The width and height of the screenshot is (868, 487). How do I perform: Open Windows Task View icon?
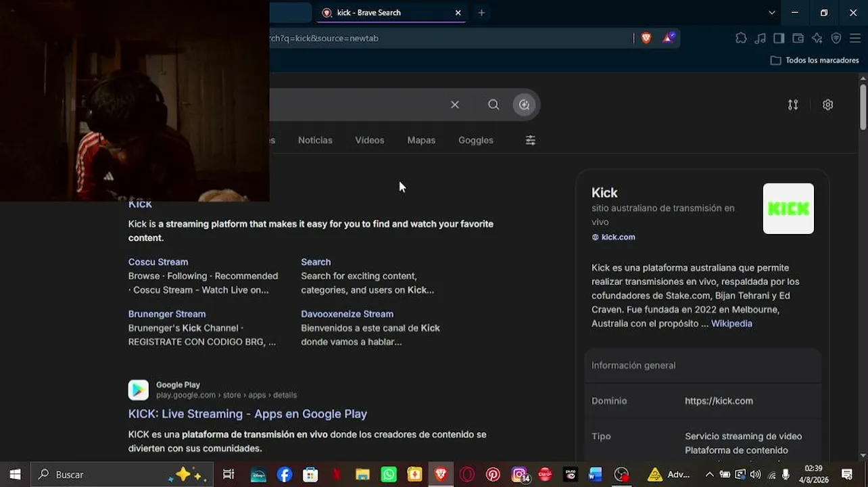pos(228,475)
